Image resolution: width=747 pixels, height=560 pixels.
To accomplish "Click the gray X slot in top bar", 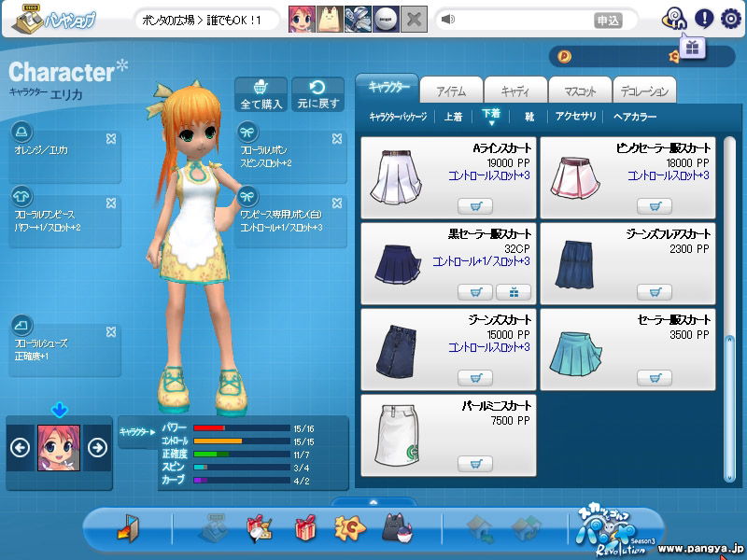I will (414, 19).
